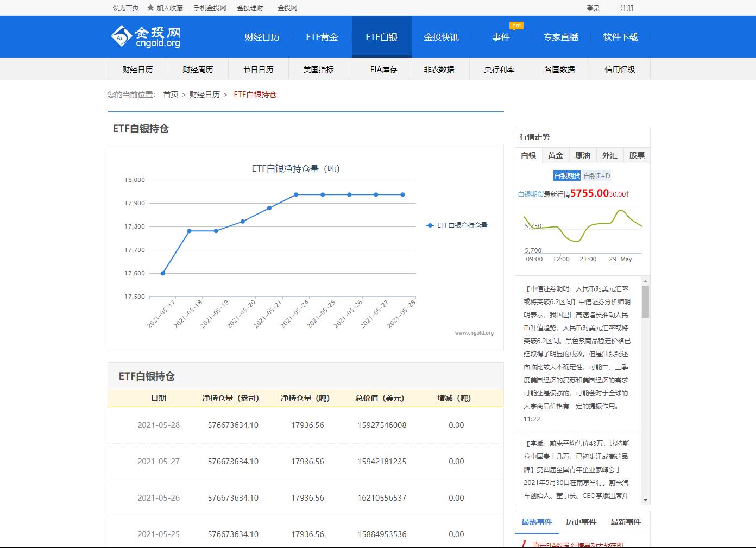Screen dimensions: 756x548
Task: Switch to the 黄金 market tab
Action: click(x=555, y=155)
